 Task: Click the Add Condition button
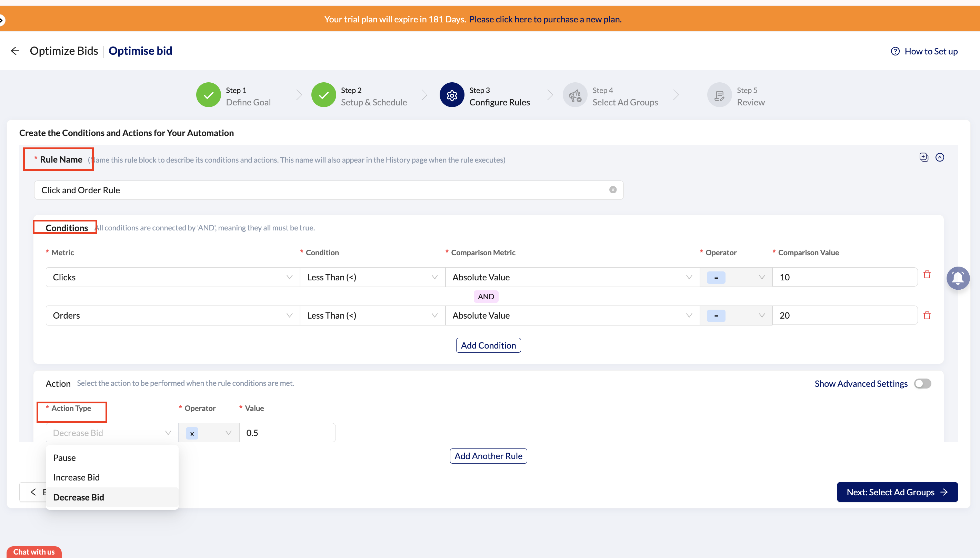(x=488, y=345)
